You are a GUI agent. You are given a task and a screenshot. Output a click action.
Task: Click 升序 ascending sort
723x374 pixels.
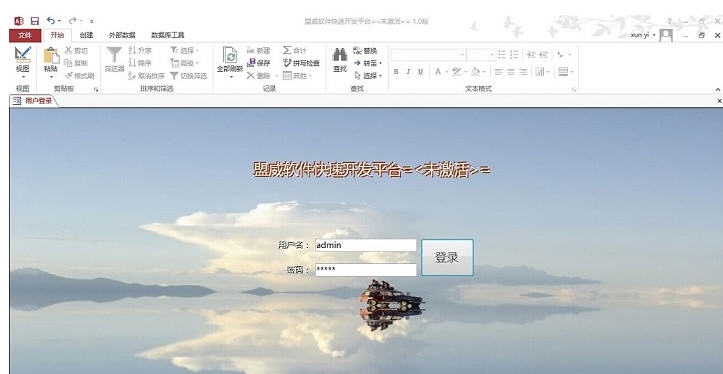tap(140, 50)
